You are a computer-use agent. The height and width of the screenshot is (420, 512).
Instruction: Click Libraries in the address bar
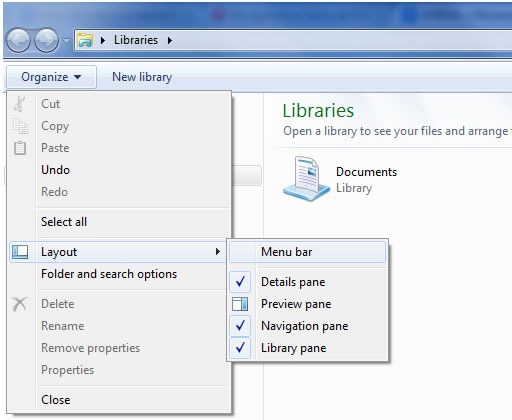click(136, 40)
